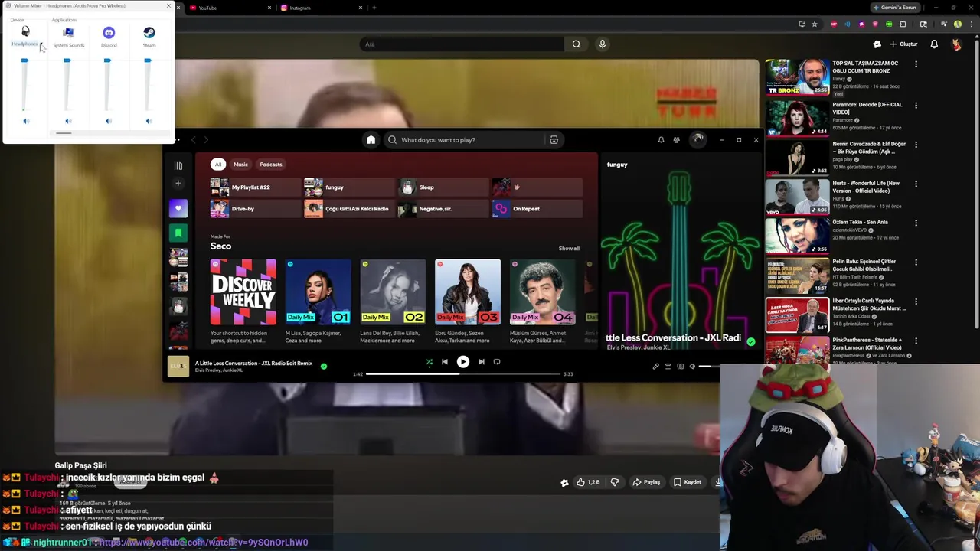Toggle Spotify repeat button
Viewport: 980px width, 551px height.
point(497,362)
